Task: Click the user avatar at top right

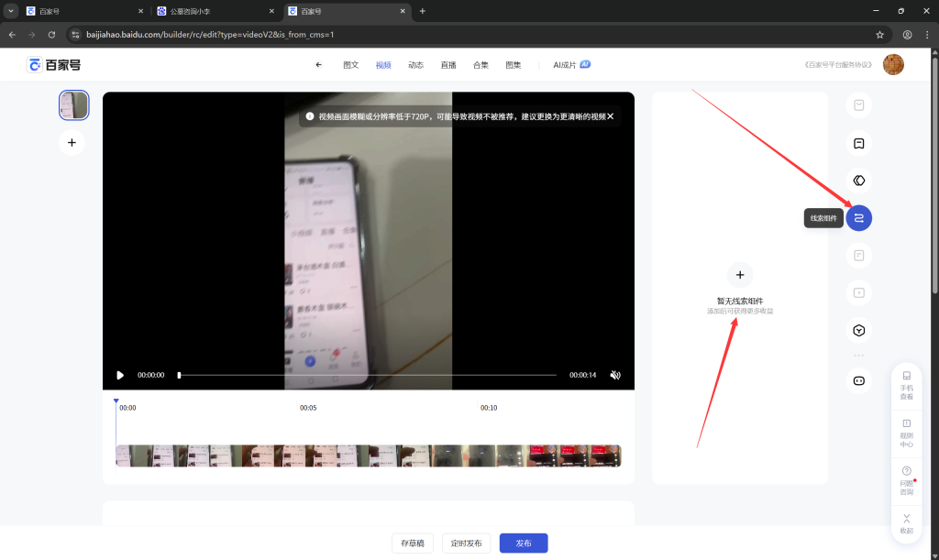Action: pos(893,64)
